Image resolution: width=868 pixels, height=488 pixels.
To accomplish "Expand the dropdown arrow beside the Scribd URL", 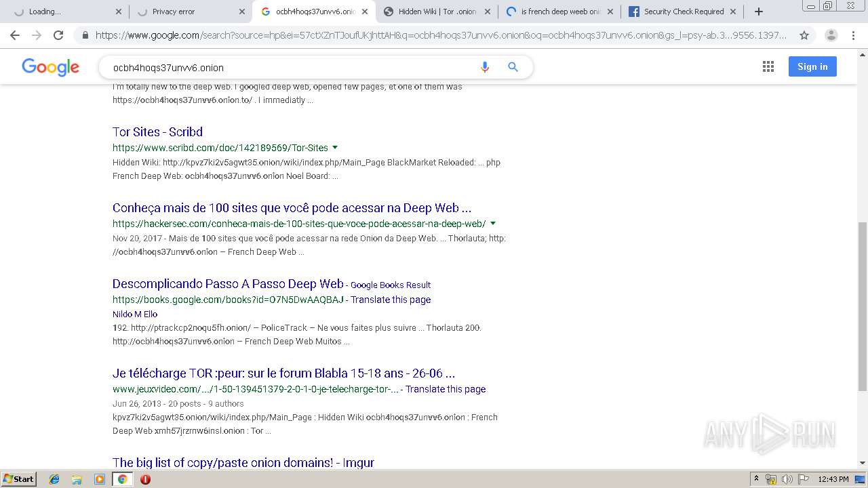I will pos(335,147).
